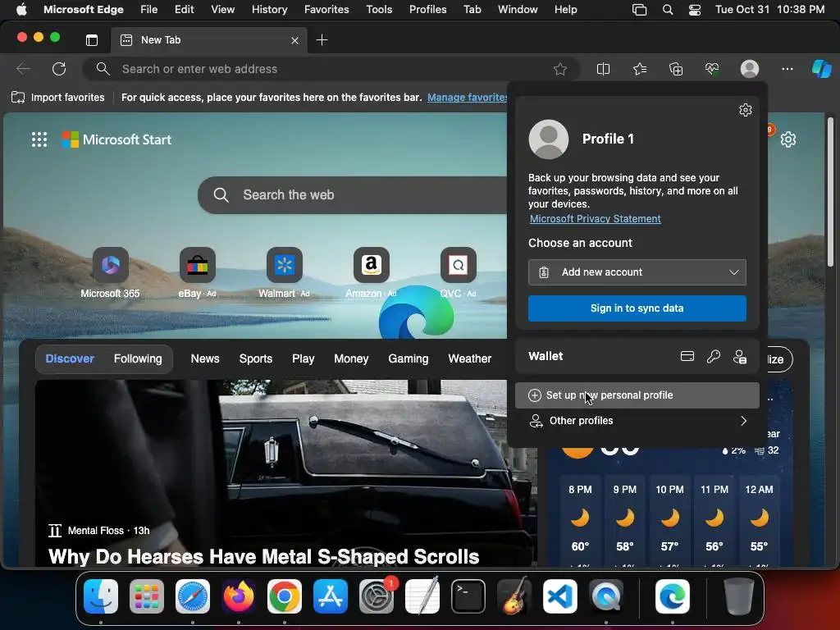
Task: Open Collections icon in toolbar
Action: click(x=676, y=69)
